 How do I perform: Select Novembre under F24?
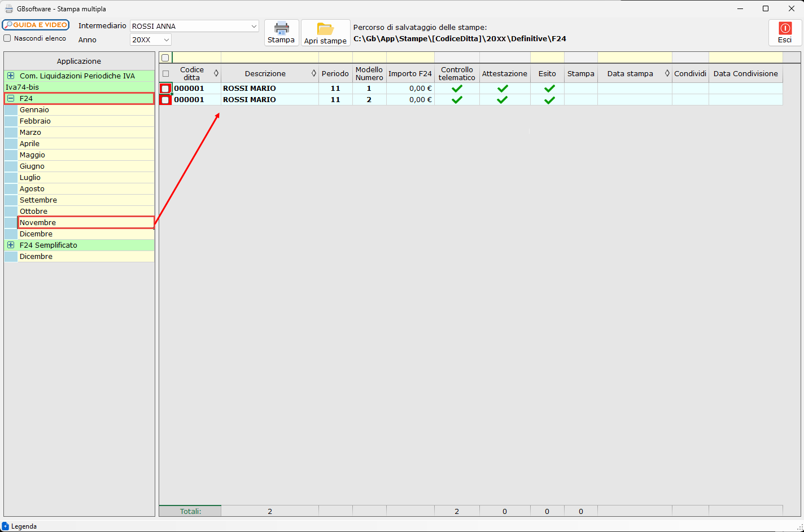(38, 222)
